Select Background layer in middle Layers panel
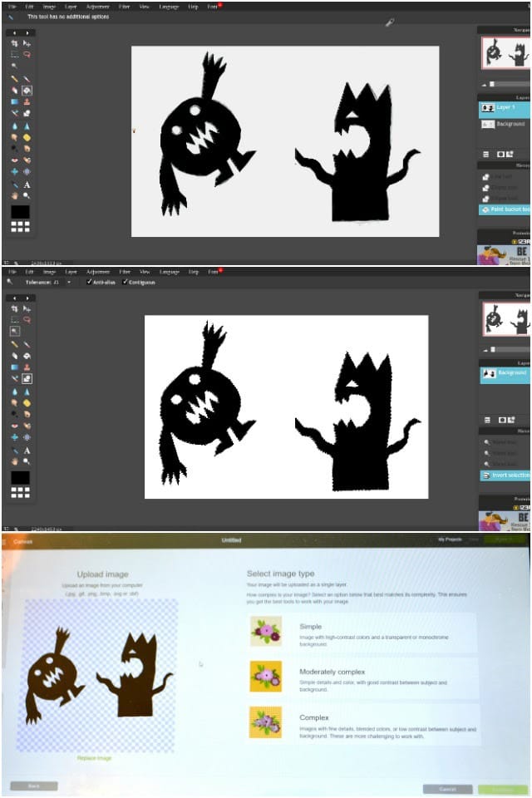Image resolution: width=532 pixels, height=798 pixels. coord(505,374)
